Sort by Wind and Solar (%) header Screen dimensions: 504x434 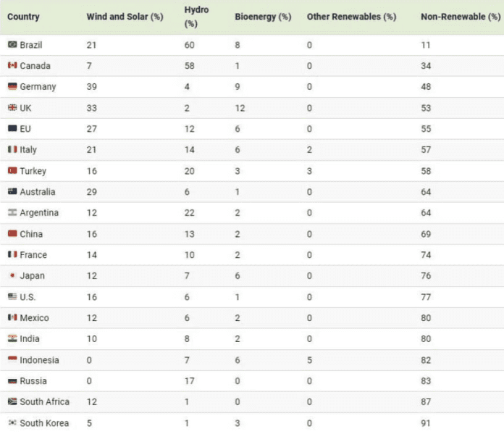point(125,17)
